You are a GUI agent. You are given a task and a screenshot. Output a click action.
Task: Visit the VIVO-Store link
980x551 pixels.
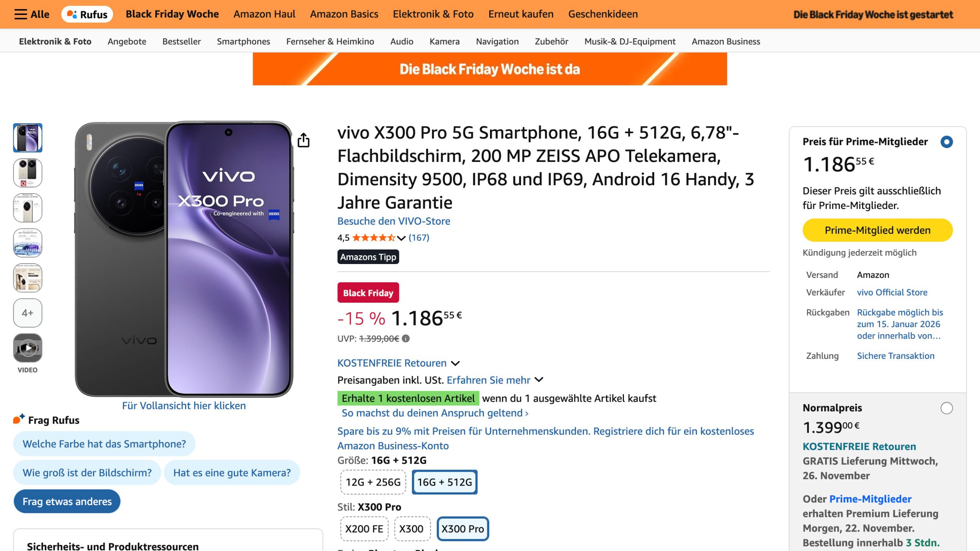click(394, 221)
